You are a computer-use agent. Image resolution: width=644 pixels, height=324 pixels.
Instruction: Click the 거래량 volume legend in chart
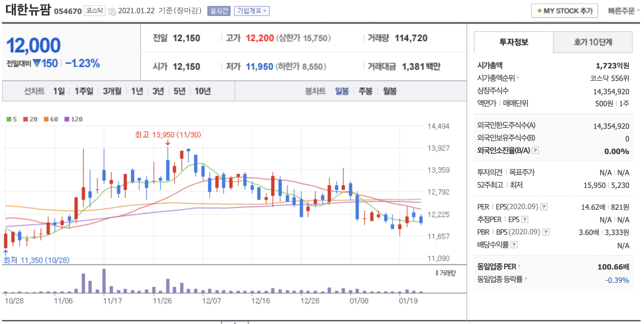coord(446,273)
